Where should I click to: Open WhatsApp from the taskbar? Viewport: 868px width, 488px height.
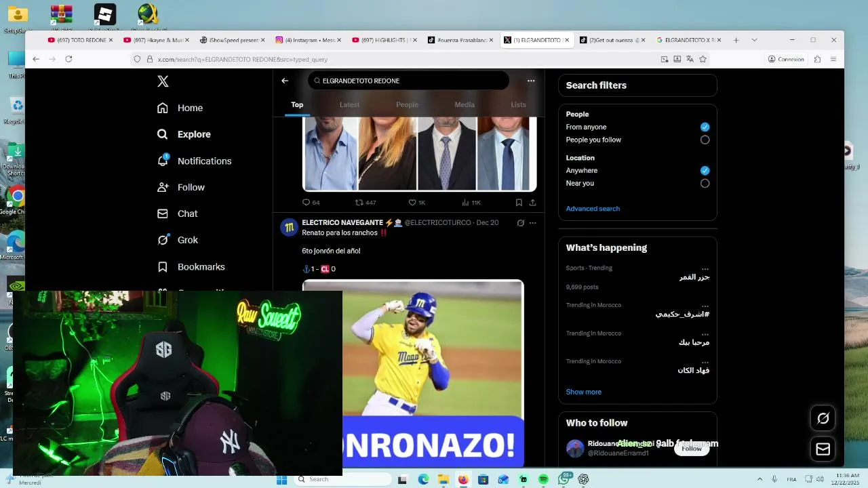564,479
